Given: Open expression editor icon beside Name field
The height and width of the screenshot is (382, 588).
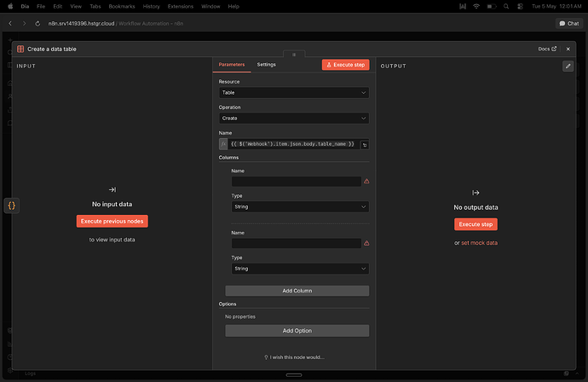Looking at the screenshot, I should 365,145.
